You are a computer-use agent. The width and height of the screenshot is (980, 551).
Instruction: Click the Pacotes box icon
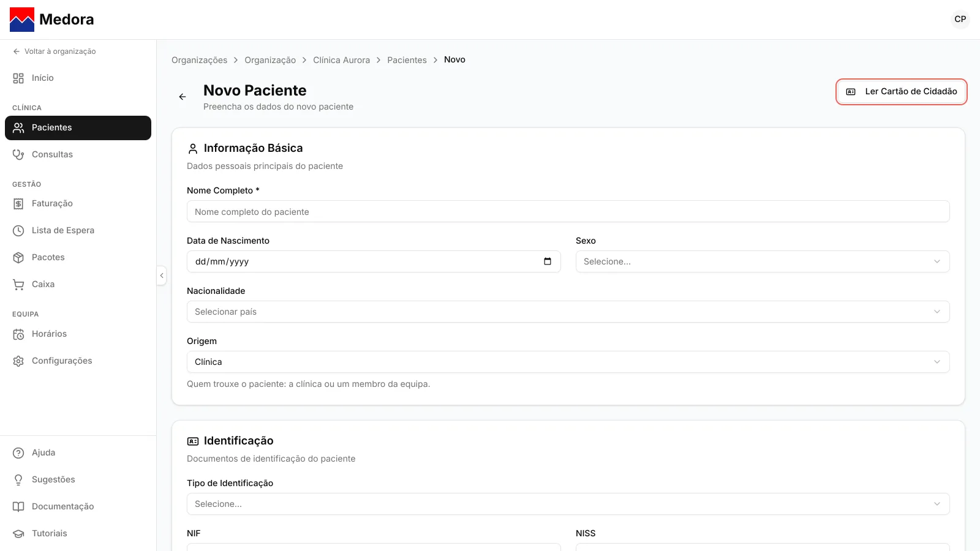click(x=18, y=258)
